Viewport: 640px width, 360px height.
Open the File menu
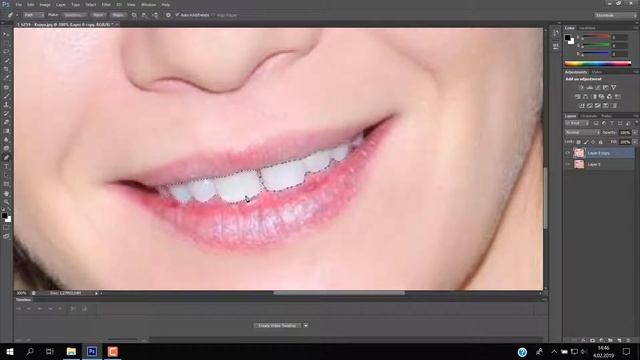pos(19,4)
